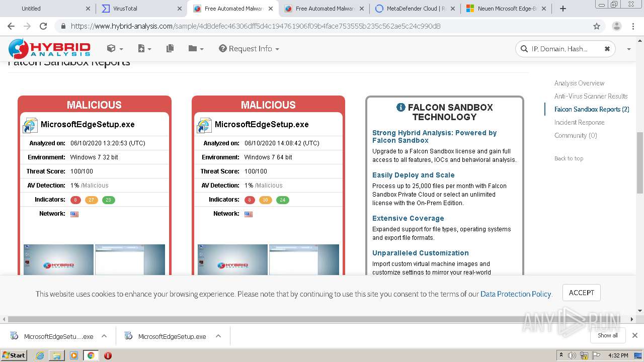
Task: Go forward in browser history
Action: pyautogui.click(x=27, y=26)
